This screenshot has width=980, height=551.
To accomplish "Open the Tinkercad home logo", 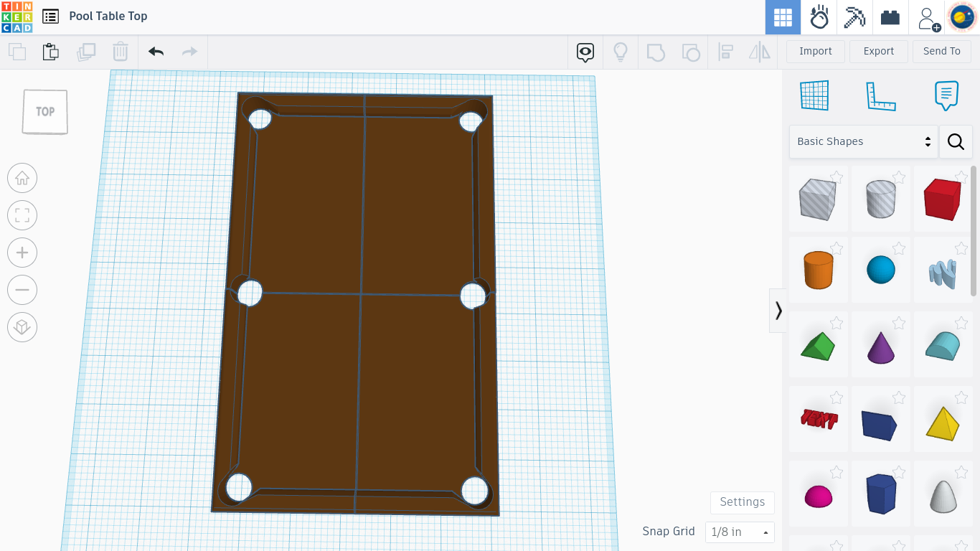I will 17,16.
